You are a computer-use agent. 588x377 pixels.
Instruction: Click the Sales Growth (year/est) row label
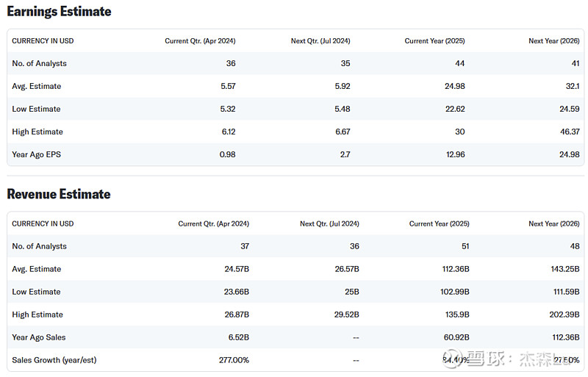tap(54, 360)
